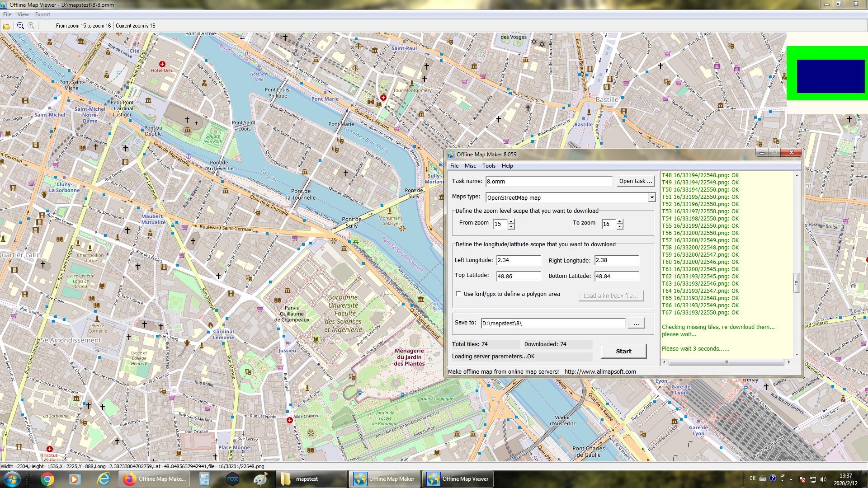868x488 pixels.
Task: Click the 'Please wait 3 seconds......' log text
Action: click(x=695, y=348)
